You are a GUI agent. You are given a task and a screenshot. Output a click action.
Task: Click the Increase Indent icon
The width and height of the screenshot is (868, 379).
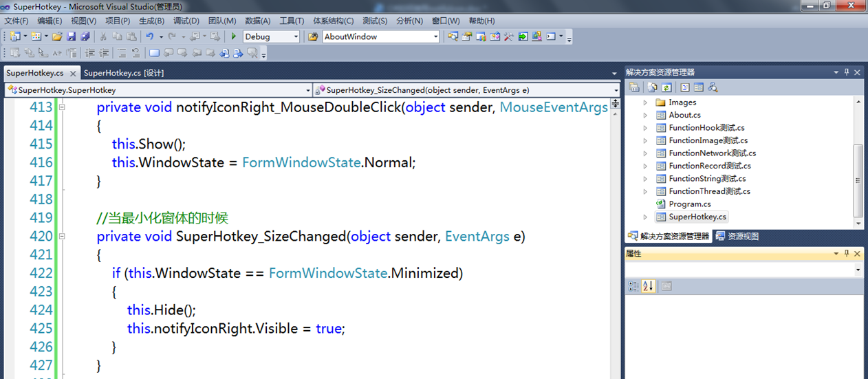(x=105, y=53)
